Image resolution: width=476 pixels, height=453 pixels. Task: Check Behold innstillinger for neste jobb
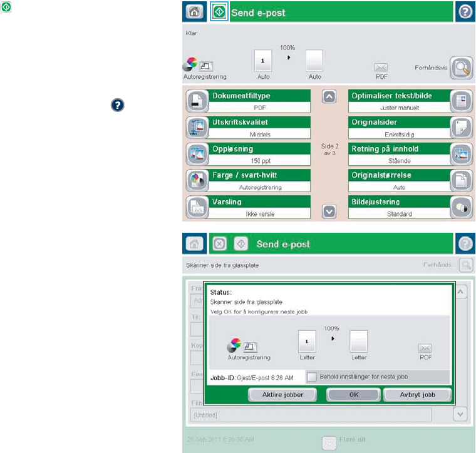point(312,377)
